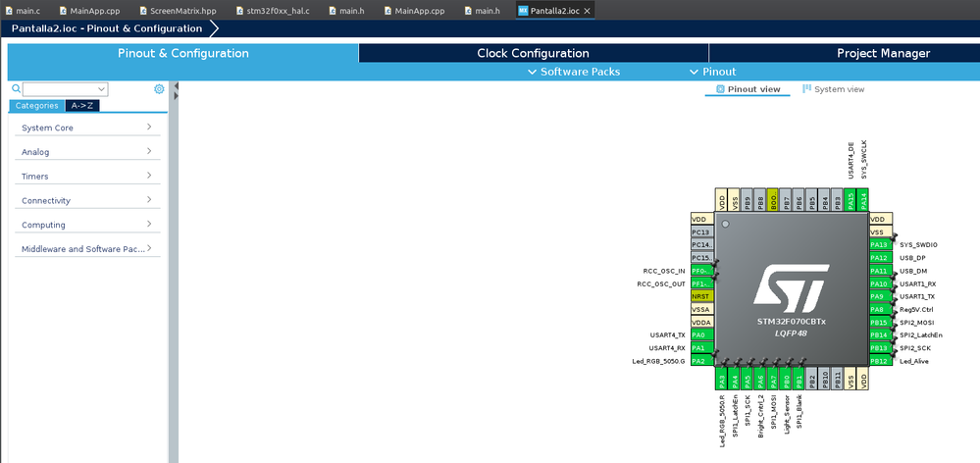
Task: Select the NRST pin on the chip
Action: point(701,296)
